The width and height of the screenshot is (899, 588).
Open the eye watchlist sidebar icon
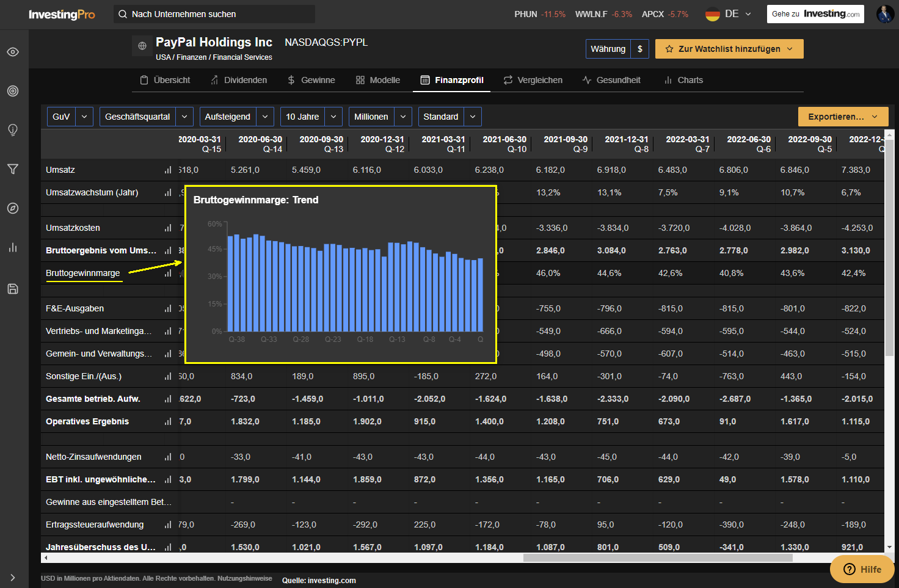[13, 52]
